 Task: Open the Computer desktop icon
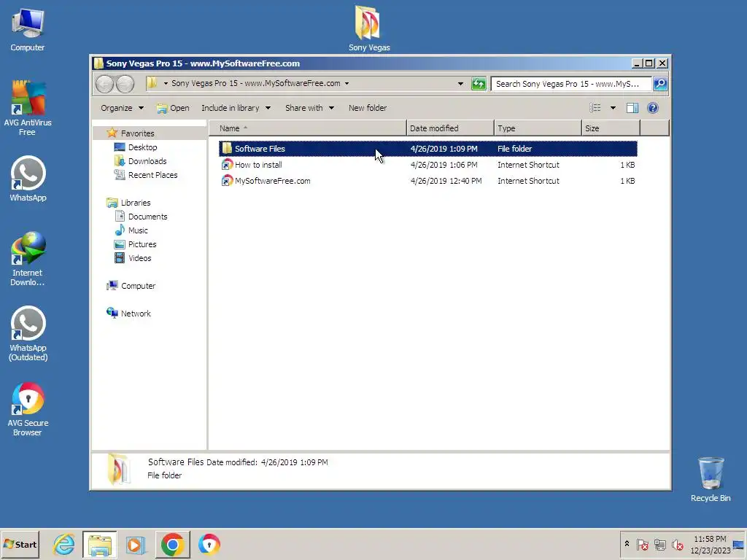pyautogui.click(x=28, y=29)
